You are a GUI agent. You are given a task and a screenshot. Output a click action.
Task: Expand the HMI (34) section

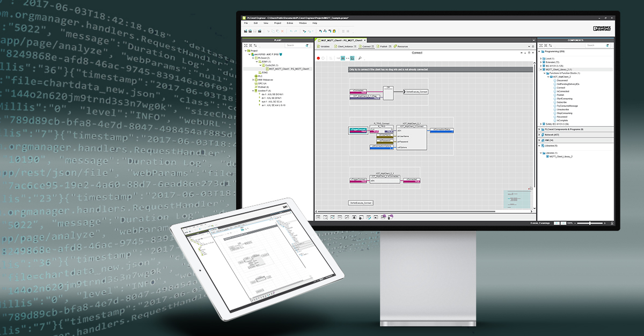tap(539, 140)
